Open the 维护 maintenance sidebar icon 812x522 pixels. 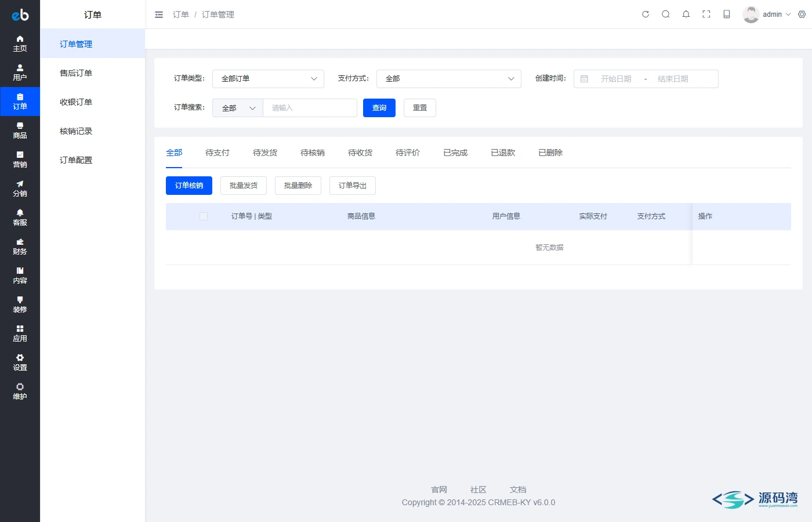[x=20, y=391]
